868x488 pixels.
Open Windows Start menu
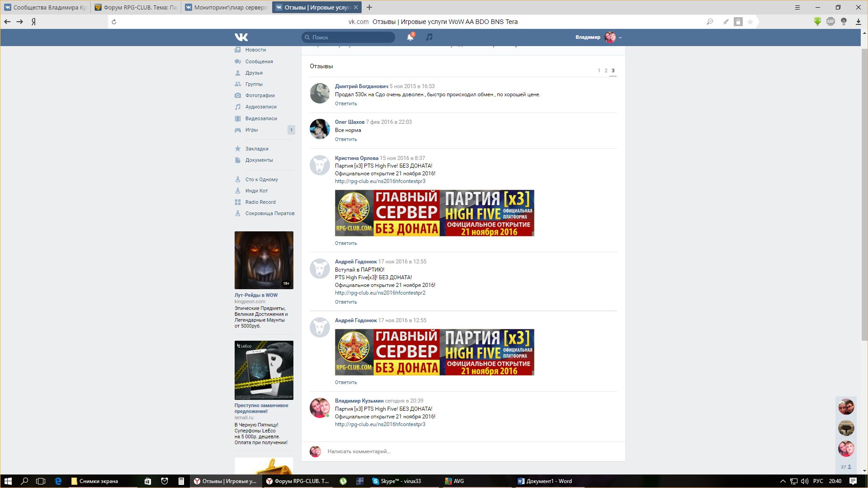coord(8,481)
